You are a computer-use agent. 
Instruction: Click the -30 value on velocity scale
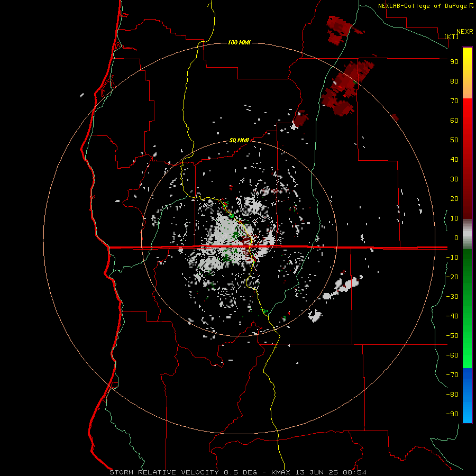(452, 297)
